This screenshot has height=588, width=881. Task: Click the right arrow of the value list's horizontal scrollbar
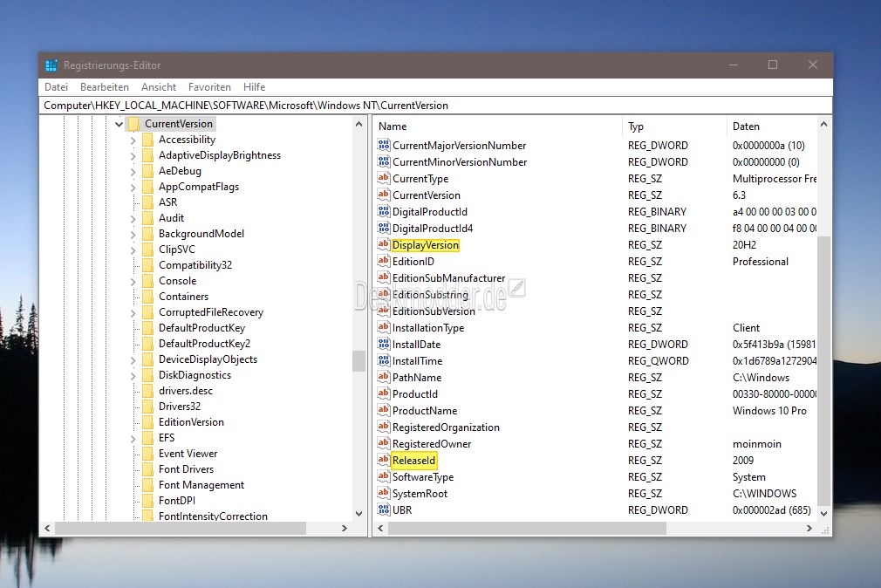coord(809,529)
